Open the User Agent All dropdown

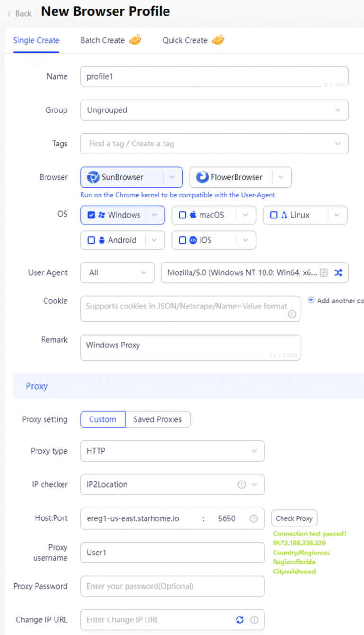click(117, 272)
